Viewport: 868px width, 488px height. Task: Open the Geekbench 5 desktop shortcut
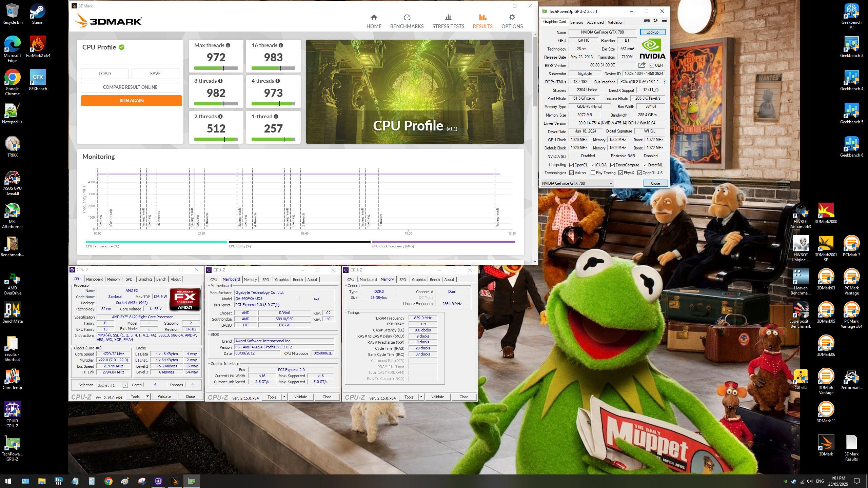tap(851, 114)
